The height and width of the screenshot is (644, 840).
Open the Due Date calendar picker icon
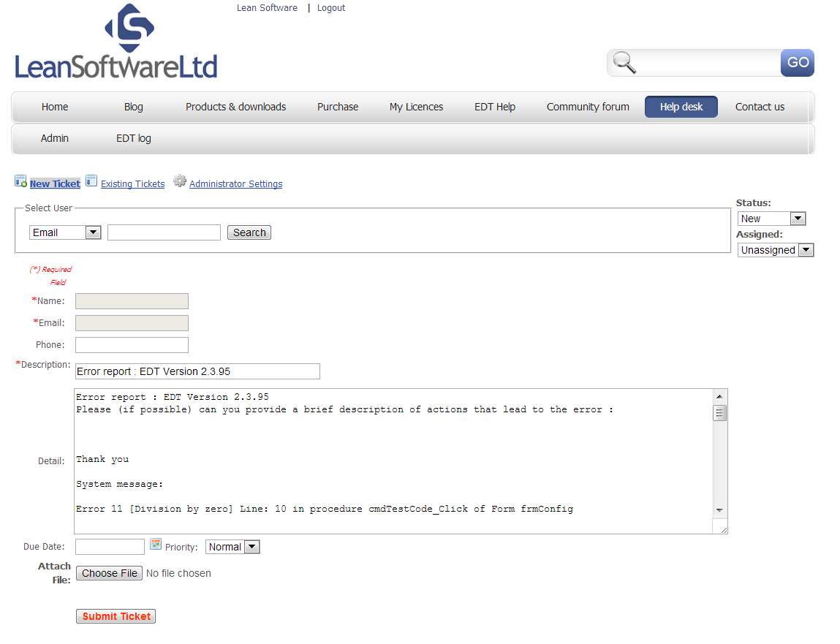click(x=156, y=545)
